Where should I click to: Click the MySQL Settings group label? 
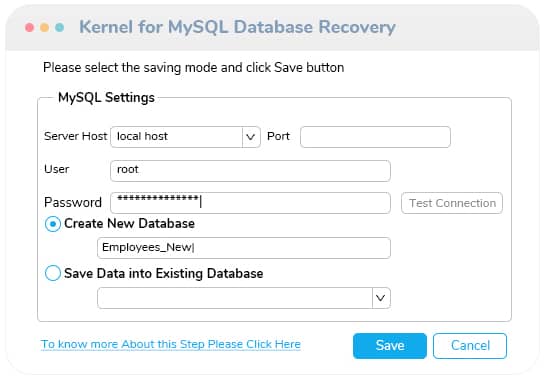pyautogui.click(x=106, y=98)
